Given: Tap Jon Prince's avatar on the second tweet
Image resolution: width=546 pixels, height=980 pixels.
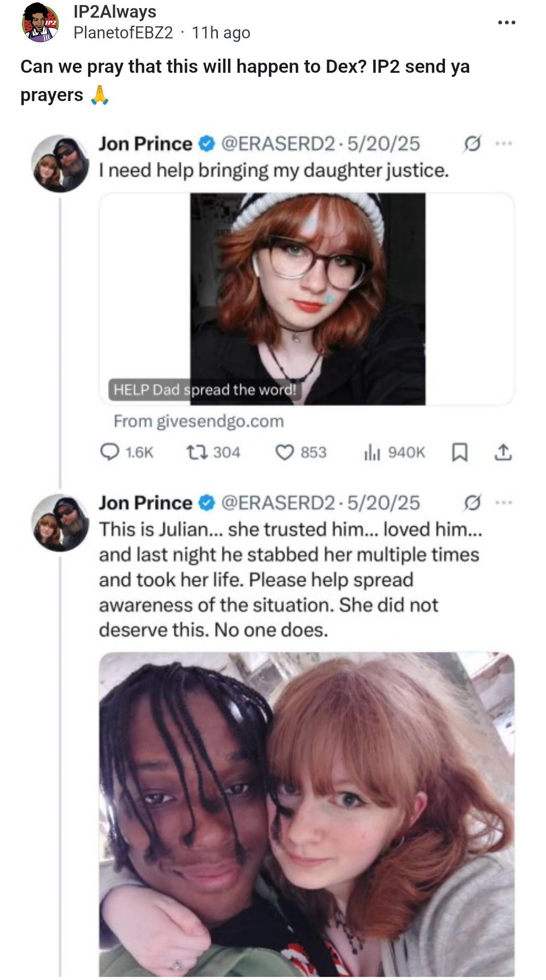Looking at the screenshot, I should (x=60, y=522).
